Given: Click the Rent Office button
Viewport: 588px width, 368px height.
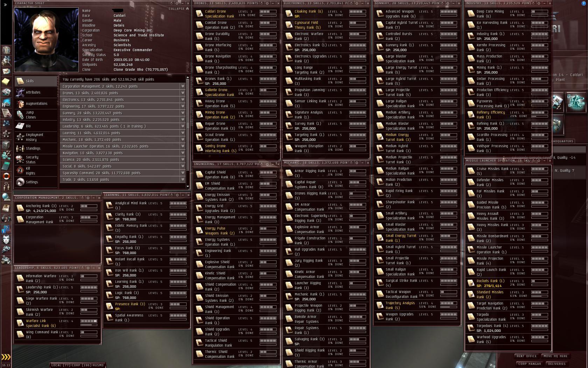Looking at the screenshot, I should click(x=526, y=356).
